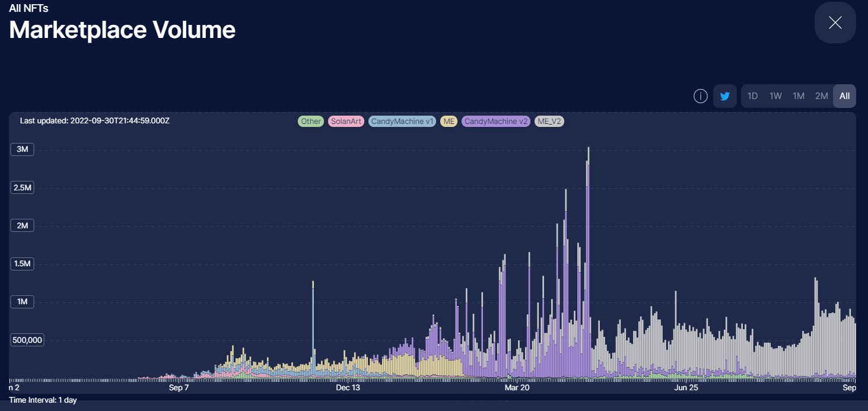Hide the SolanArt legend series
Screen dimensions: 868x411
(x=346, y=122)
